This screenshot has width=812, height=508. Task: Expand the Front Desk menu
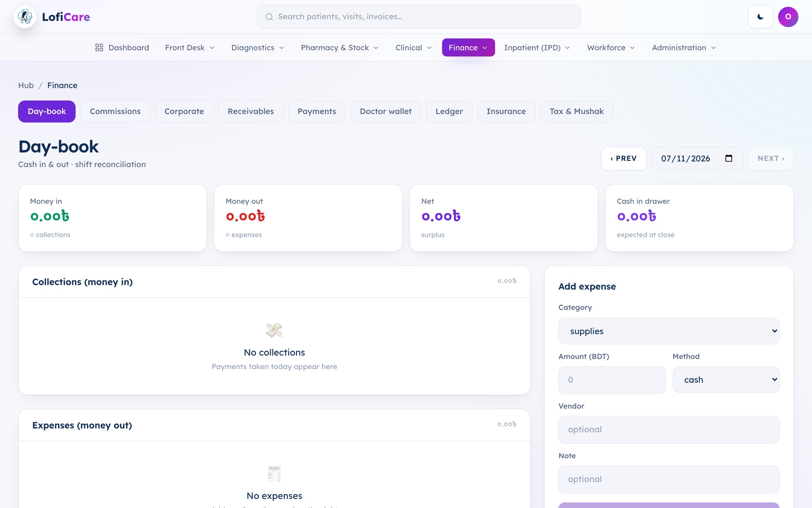pos(189,48)
